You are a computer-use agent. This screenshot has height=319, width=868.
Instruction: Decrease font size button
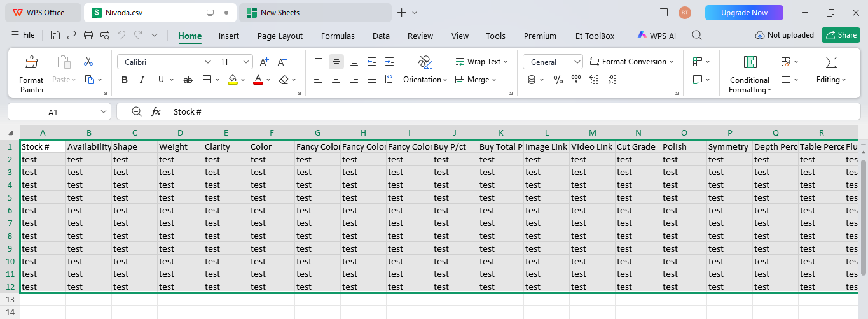(282, 62)
